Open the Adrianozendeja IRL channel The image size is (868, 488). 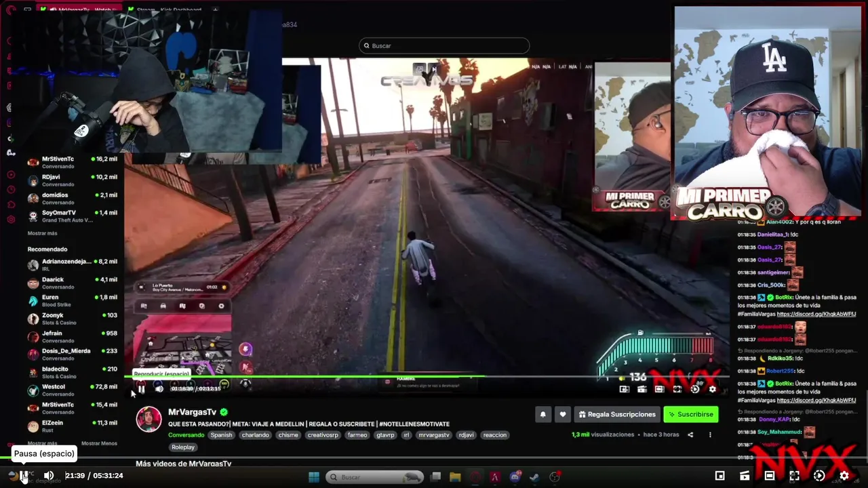point(72,264)
